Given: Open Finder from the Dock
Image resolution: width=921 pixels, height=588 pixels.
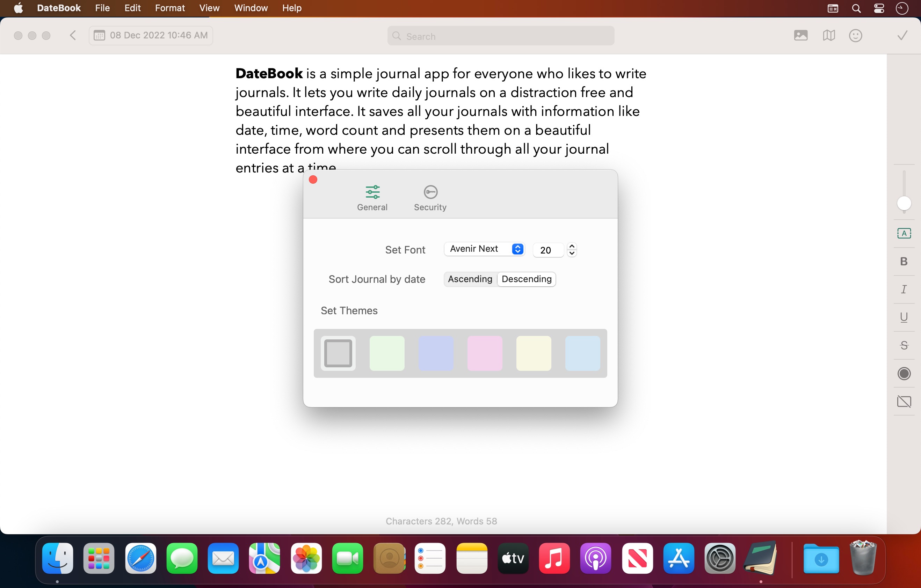Looking at the screenshot, I should 58,558.
